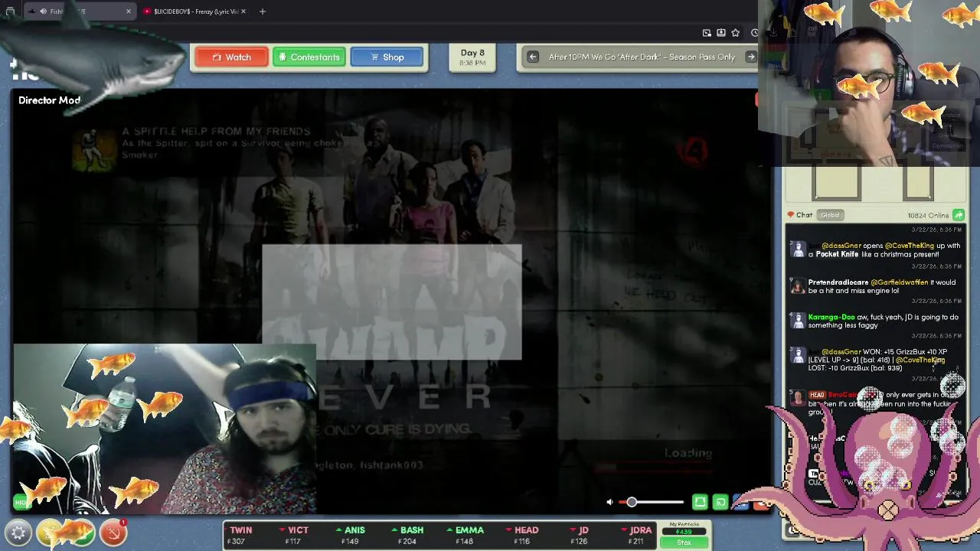
Task: Open the Watch page
Action: 231,57
